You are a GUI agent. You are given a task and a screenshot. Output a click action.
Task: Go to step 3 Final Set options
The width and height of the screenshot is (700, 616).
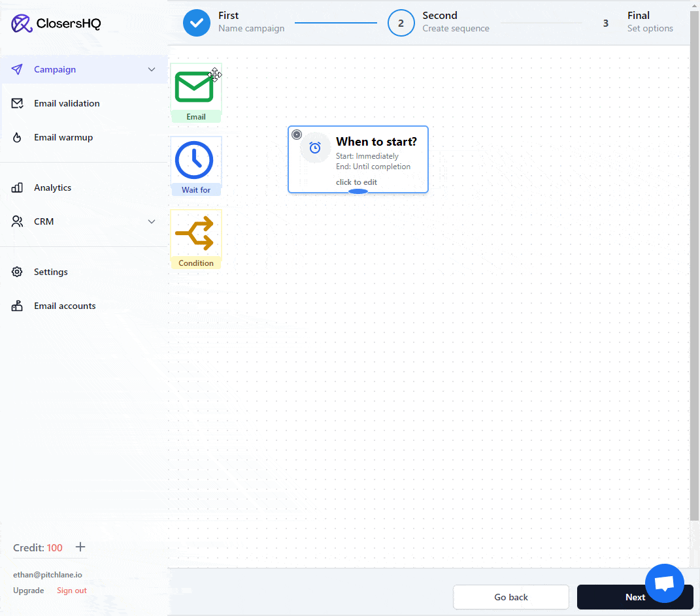[605, 24]
